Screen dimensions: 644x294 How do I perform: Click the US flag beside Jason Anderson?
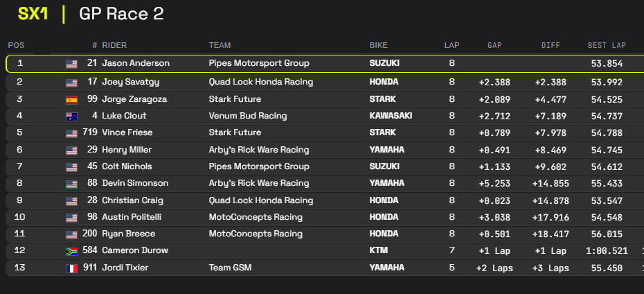point(71,64)
